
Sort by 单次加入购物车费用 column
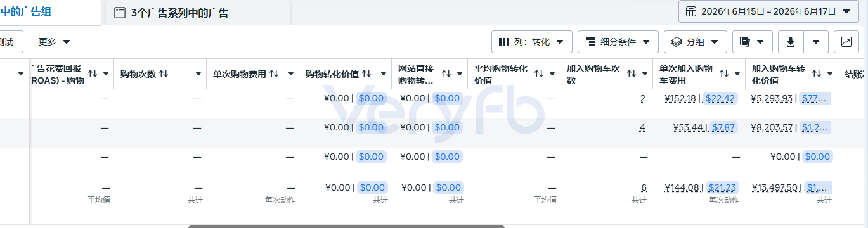(x=724, y=74)
